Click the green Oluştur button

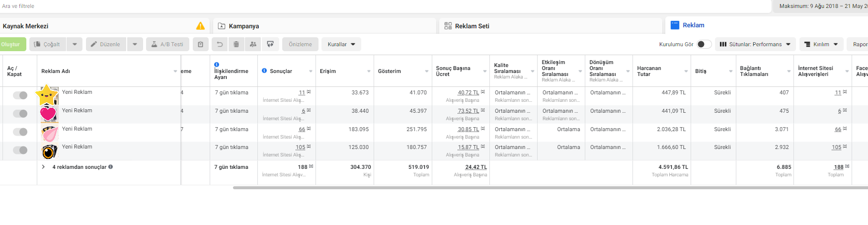coord(12,44)
